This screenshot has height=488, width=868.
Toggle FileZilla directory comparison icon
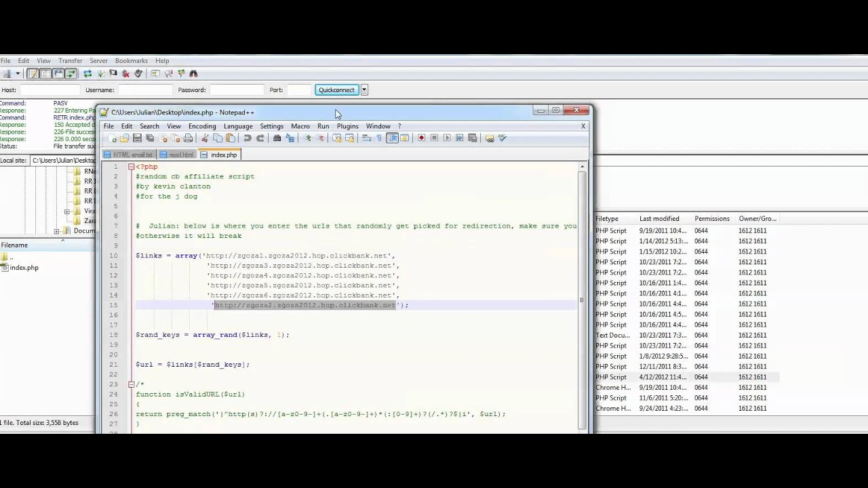point(168,73)
